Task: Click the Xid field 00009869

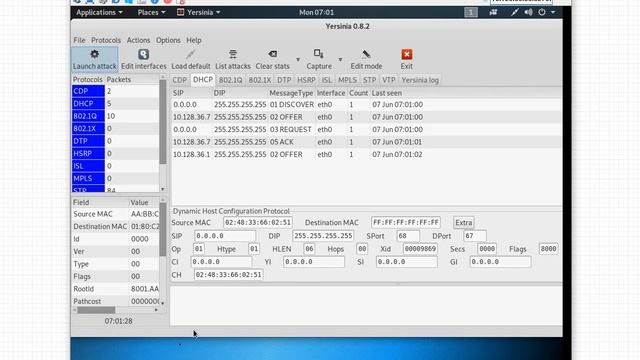Action: 420,249
